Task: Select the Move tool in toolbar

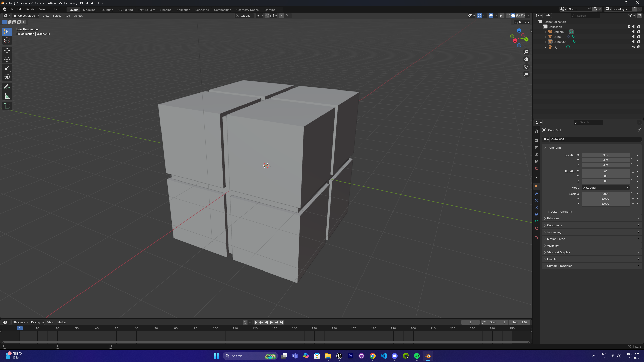Action: 7,51
